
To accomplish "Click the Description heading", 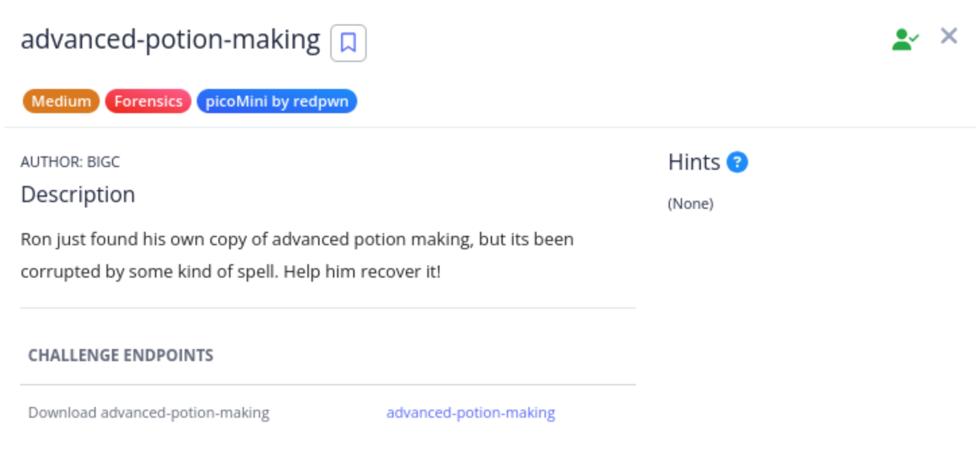I will coord(78,194).
